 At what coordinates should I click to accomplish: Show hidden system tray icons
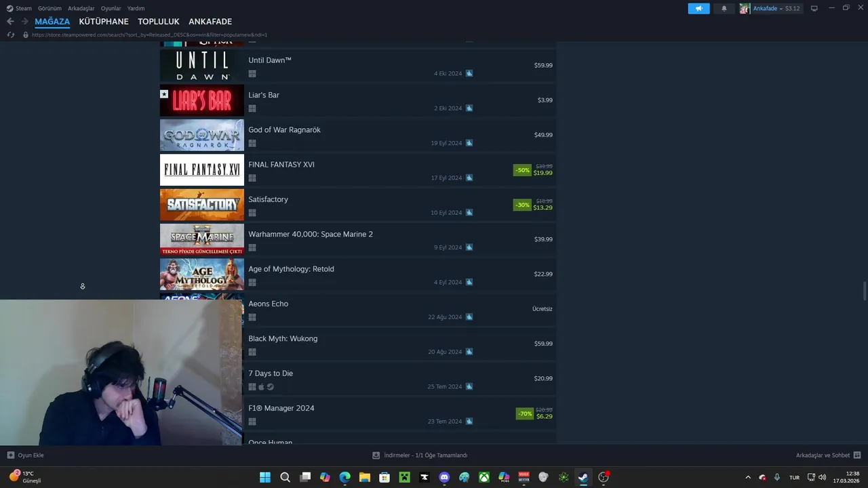tap(748, 477)
